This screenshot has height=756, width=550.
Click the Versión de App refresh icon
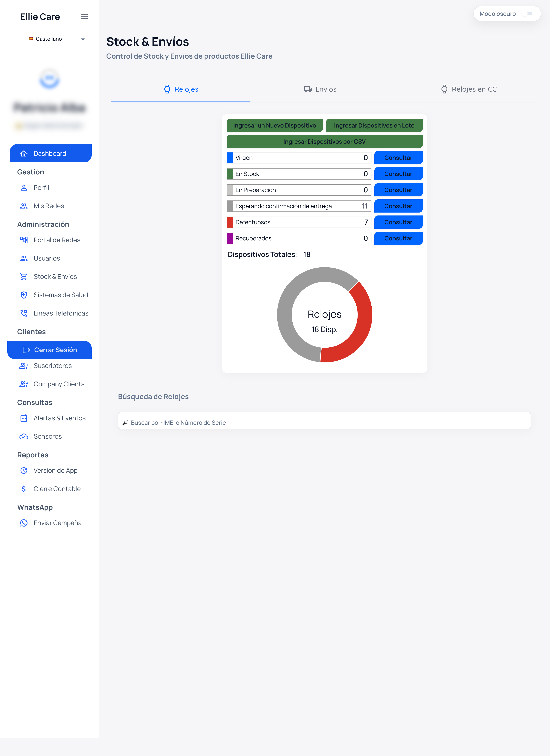[24, 470]
